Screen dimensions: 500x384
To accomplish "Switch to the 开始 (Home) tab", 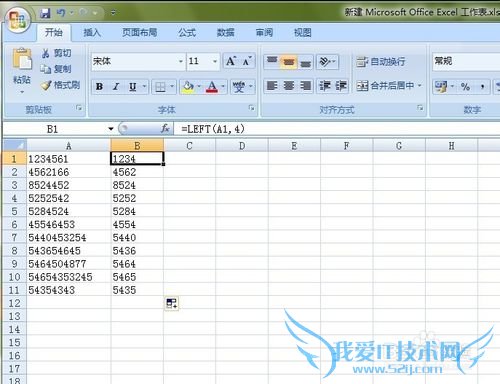I will tap(54, 33).
